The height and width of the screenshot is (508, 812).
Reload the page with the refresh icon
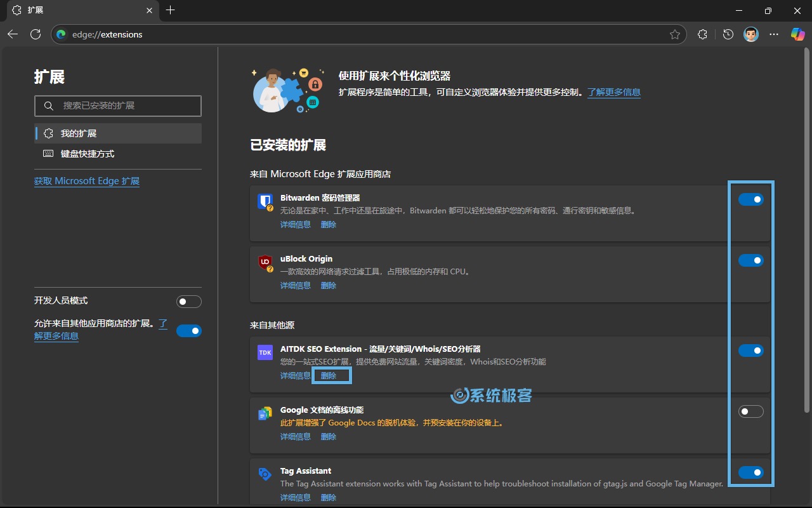[36, 34]
